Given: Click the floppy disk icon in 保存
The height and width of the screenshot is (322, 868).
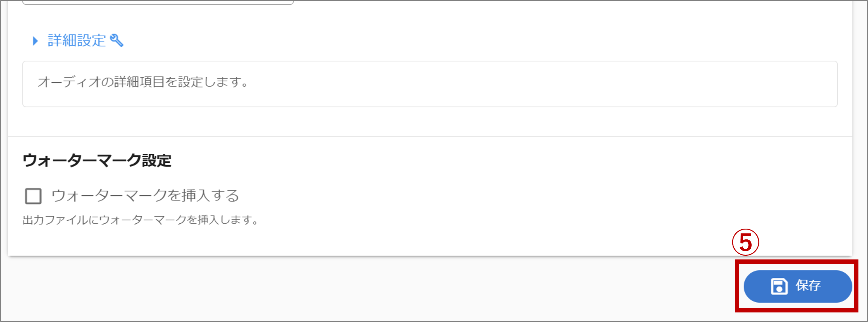Looking at the screenshot, I should [779, 286].
